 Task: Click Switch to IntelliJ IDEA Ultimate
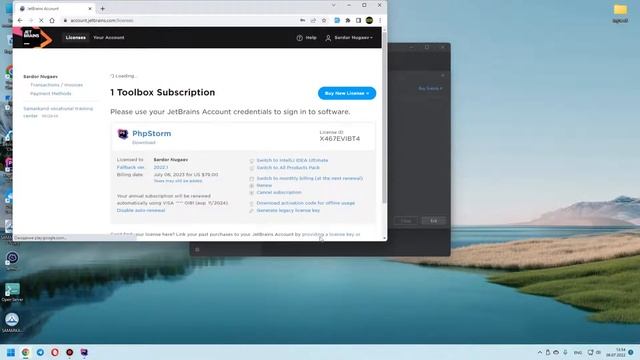[x=292, y=160]
